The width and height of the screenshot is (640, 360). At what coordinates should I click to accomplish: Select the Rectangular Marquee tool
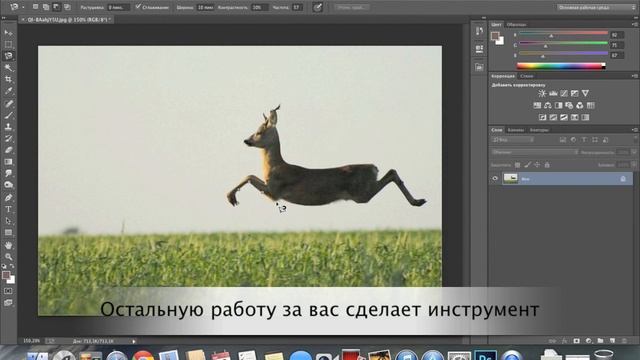click(8, 44)
